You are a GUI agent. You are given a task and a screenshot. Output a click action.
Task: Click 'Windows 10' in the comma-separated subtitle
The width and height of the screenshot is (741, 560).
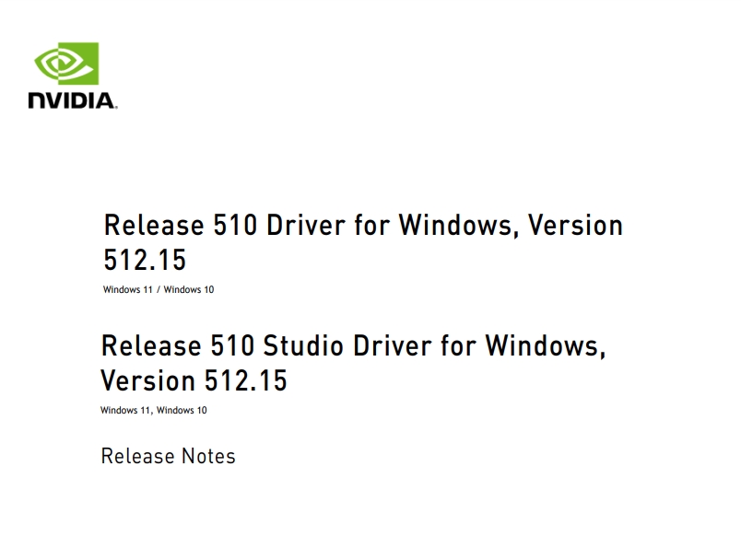(182, 410)
